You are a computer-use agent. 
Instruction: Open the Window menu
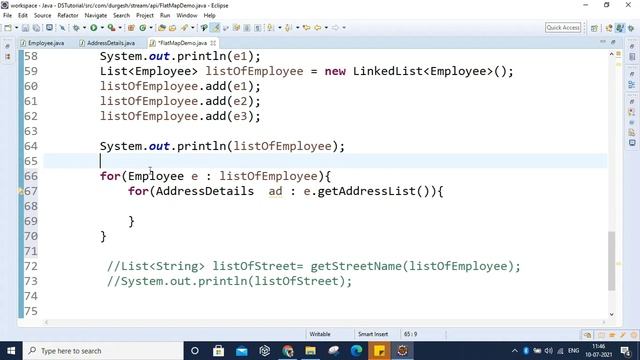(x=187, y=16)
